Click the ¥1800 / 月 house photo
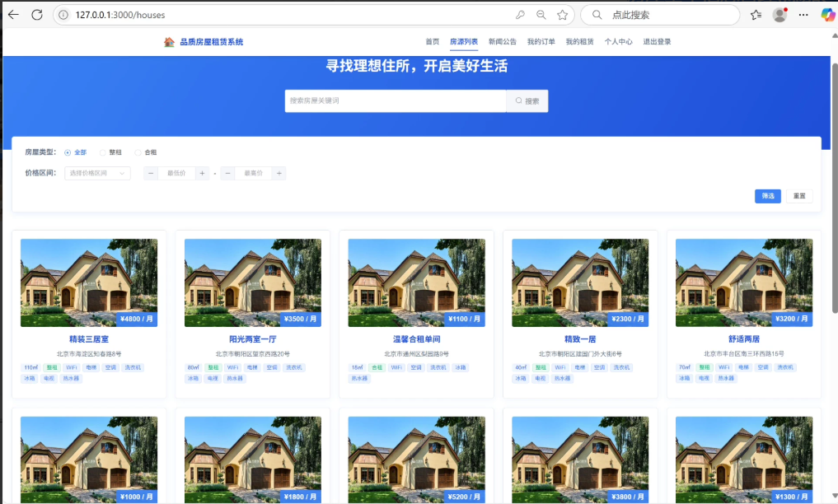Screen dimensions: 838x504 [x=253, y=460]
